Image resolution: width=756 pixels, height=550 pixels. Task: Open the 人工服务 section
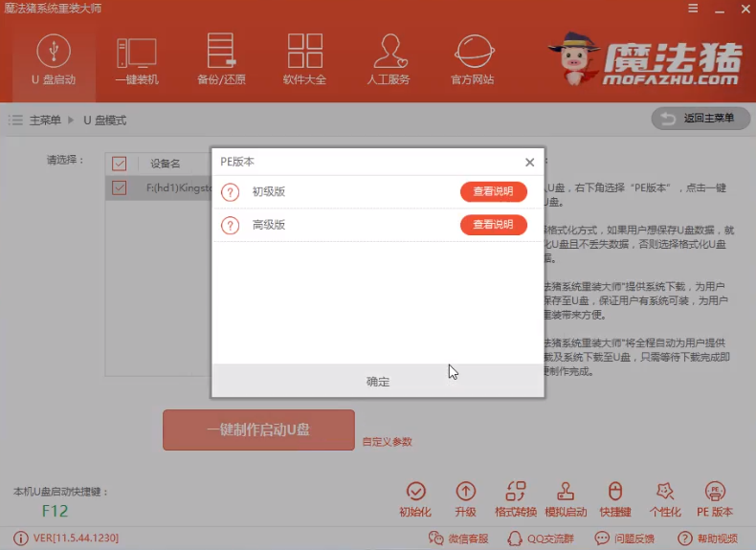pos(389,59)
